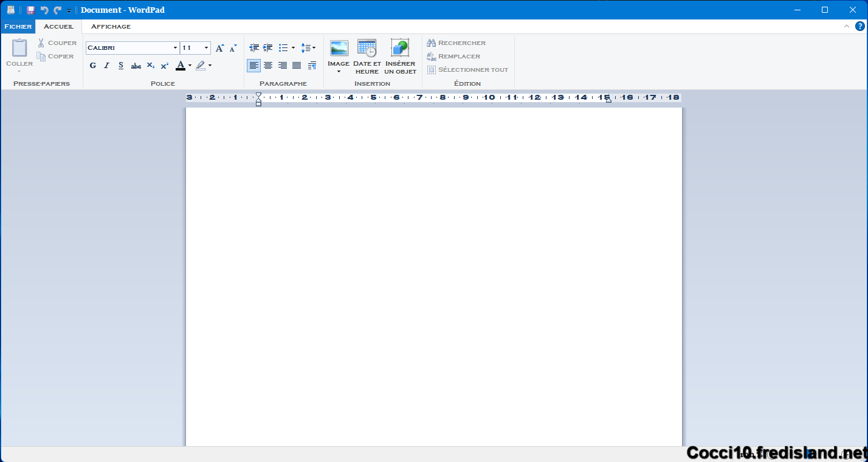The image size is (868, 462).
Task: Toggle superscript formatting
Action: 165,66
